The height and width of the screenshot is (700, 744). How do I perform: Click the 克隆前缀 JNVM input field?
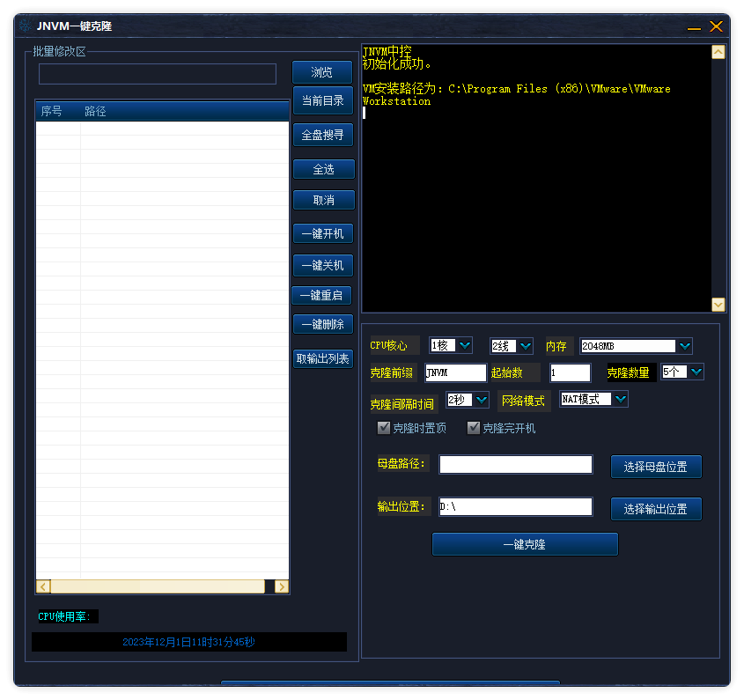(456, 372)
